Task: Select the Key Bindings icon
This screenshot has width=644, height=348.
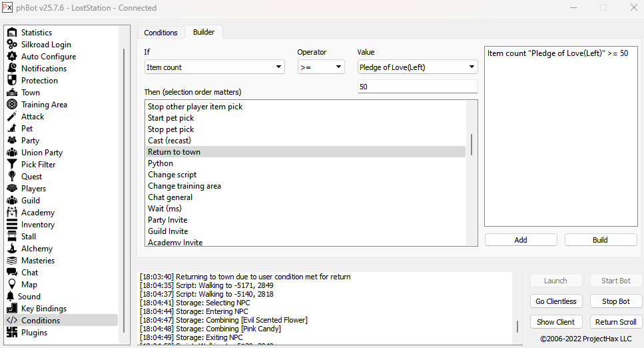Action: [x=11, y=308]
